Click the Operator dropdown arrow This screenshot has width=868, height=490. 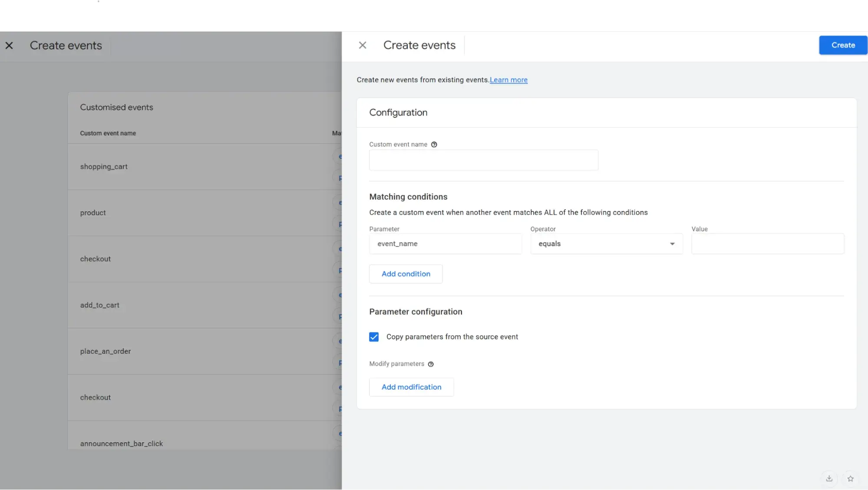pos(672,243)
